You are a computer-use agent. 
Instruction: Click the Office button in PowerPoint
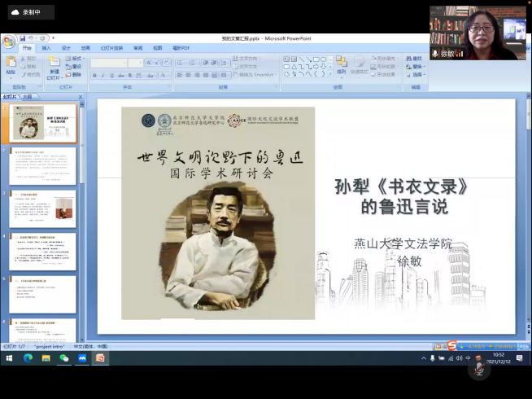point(9,42)
